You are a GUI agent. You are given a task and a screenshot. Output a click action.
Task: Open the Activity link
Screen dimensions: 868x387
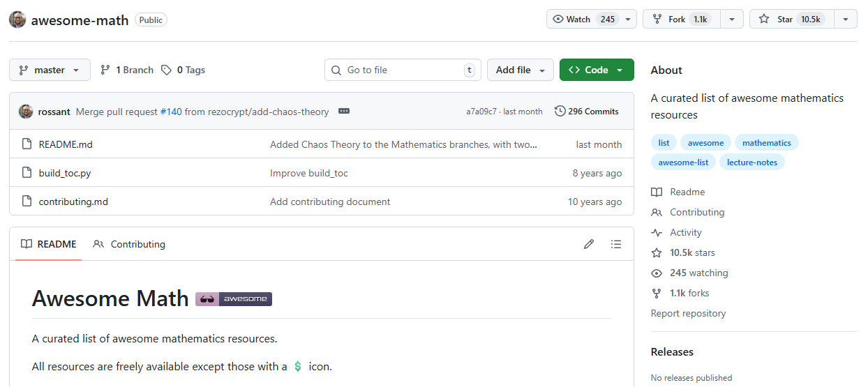(x=677, y=232)
